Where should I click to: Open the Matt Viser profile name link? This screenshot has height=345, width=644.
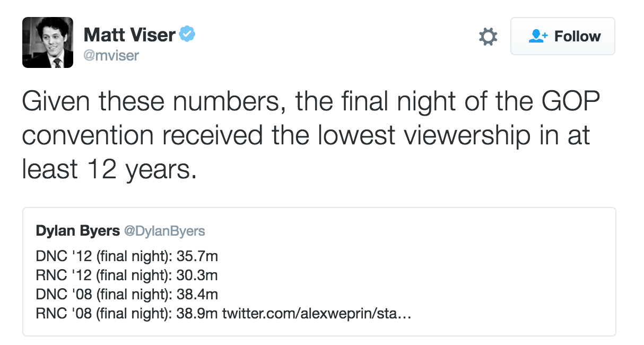coord(129,35)
